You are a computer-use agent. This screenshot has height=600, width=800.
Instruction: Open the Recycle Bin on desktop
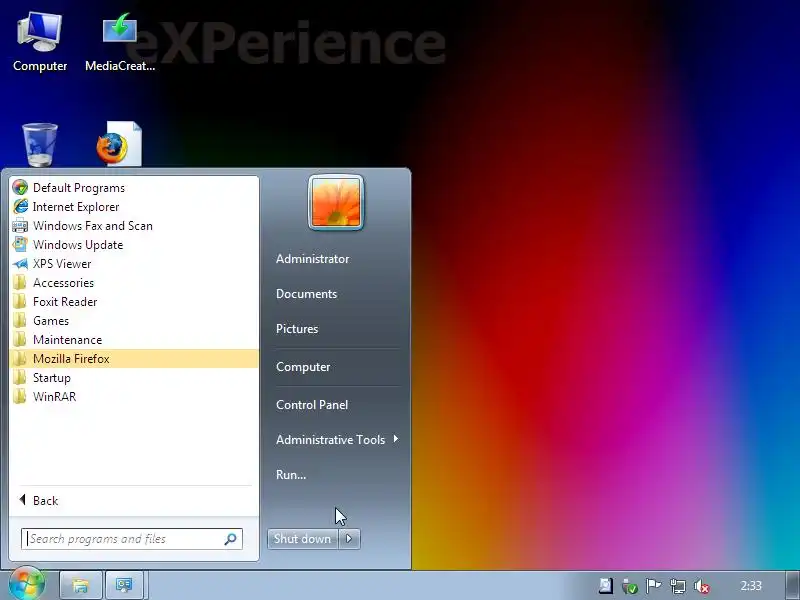[x=40, y=144]
